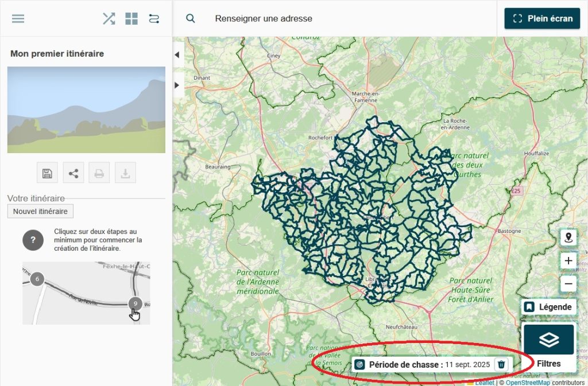
Task: Print the itinerary via the printer icon
Action: pos(99,173)
